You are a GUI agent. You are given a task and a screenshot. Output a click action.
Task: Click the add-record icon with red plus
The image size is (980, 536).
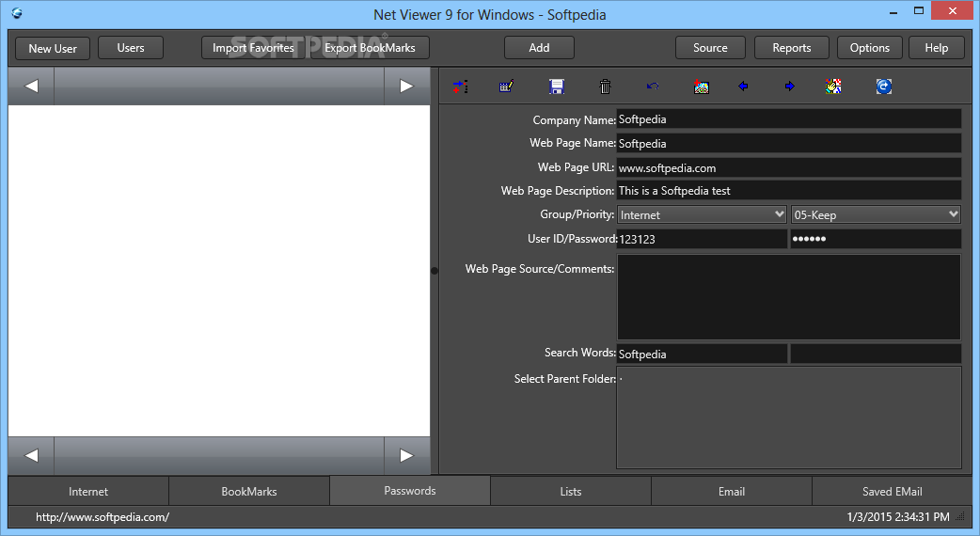[x=461, y=87]
